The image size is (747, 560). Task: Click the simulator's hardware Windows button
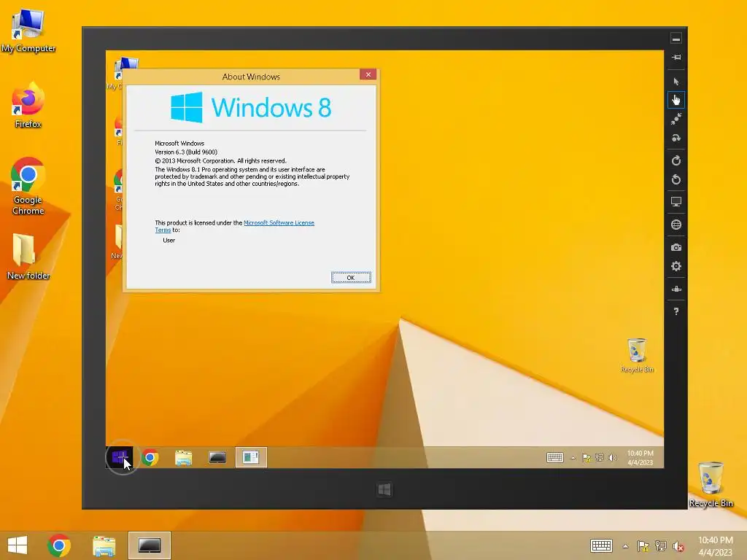tap(384, 489)
